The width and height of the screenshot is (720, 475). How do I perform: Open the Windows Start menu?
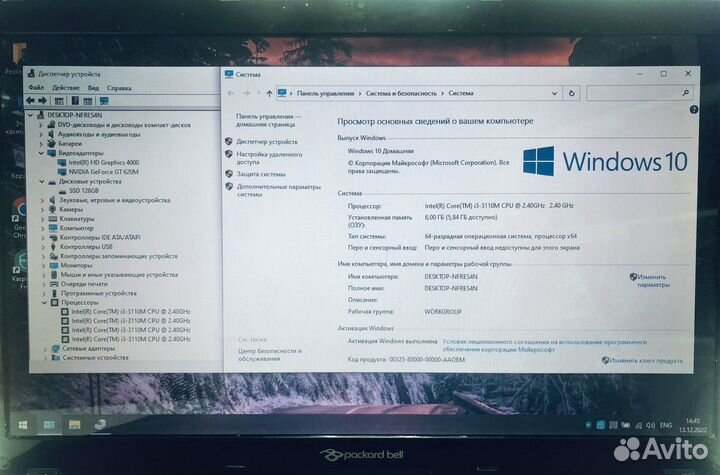(x=23, y=425)
